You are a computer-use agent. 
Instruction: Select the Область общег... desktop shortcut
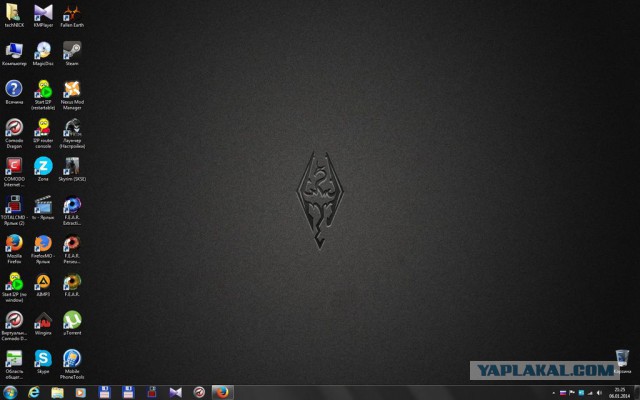14,364
